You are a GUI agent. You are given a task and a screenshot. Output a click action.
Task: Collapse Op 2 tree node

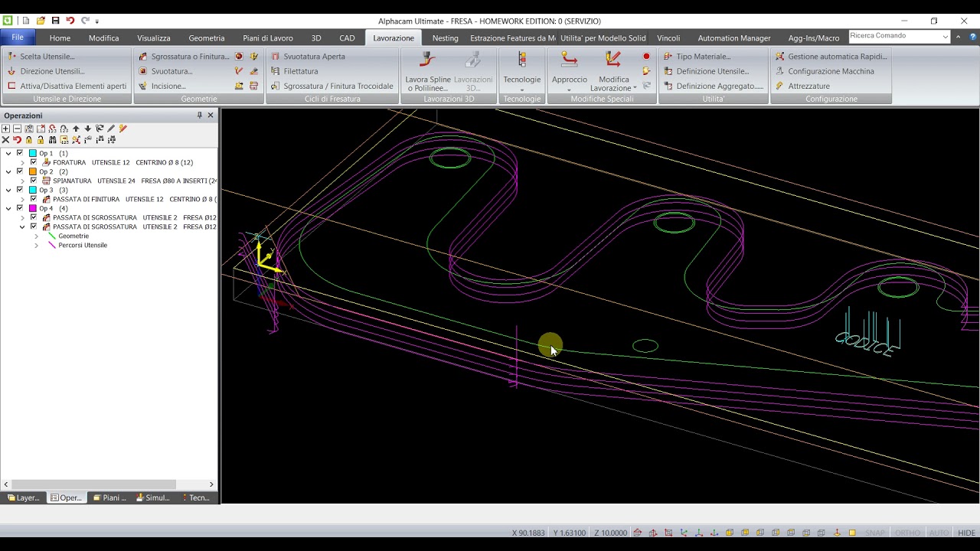coord(8,171)
